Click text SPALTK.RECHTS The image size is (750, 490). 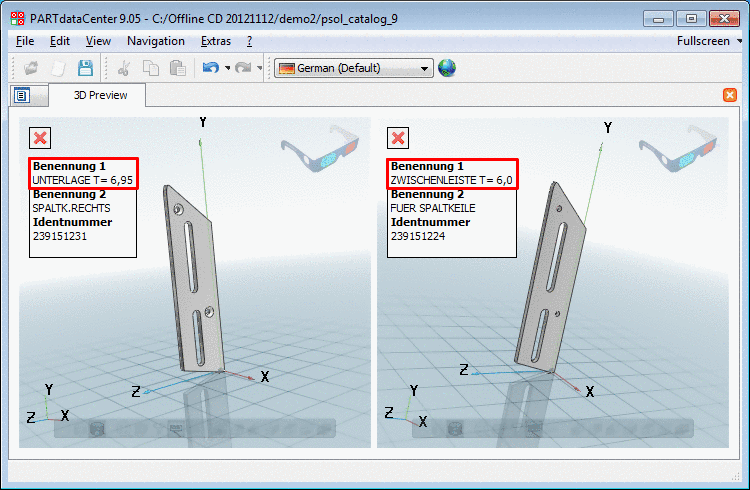pos(71,208)
